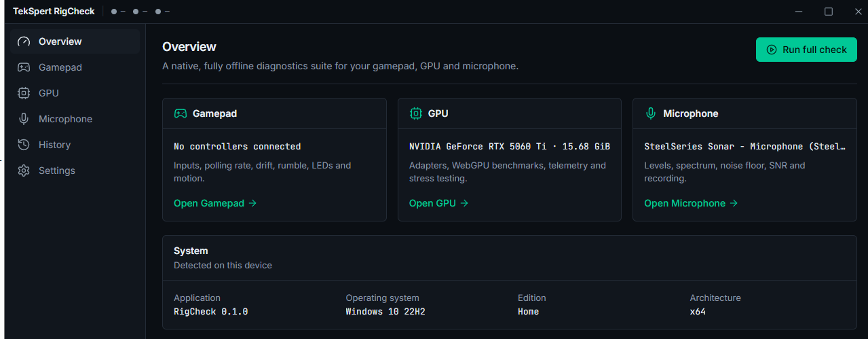Click the 'Architecture' label
The image size is (868, 339).
point(715,298)
